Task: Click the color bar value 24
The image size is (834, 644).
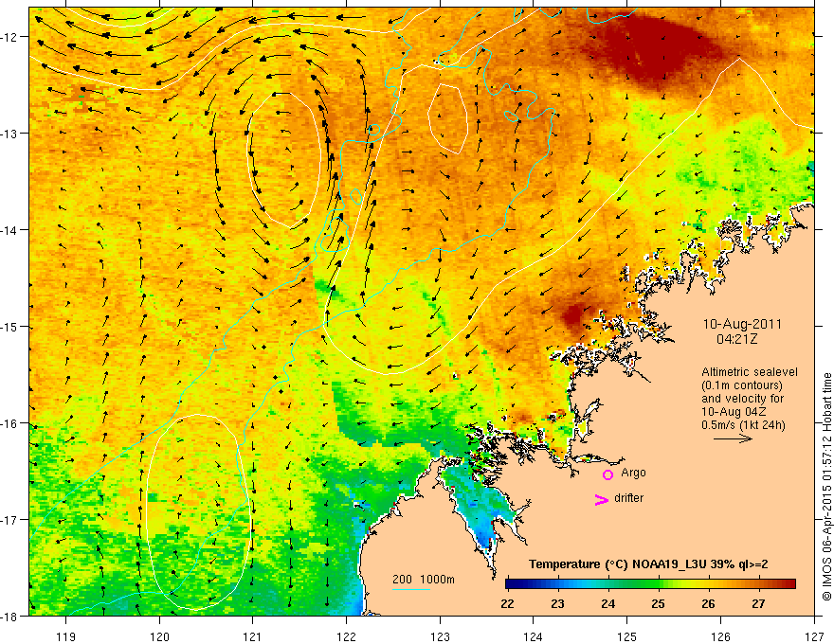Action: click(607, 603)
